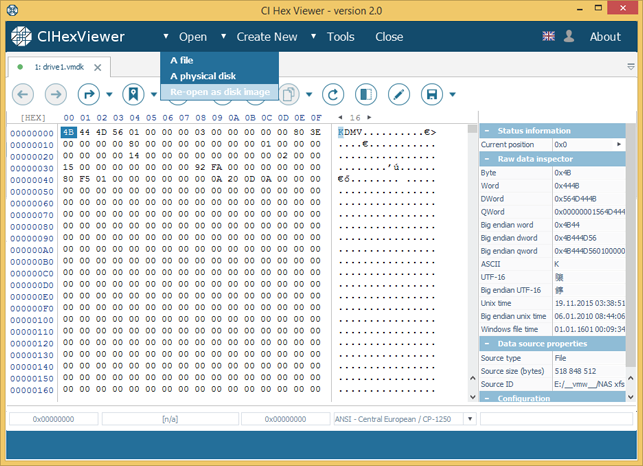Click the ASCII text 'KDMV' in first row
Viewport: 643px width, 466px height.
350,132
